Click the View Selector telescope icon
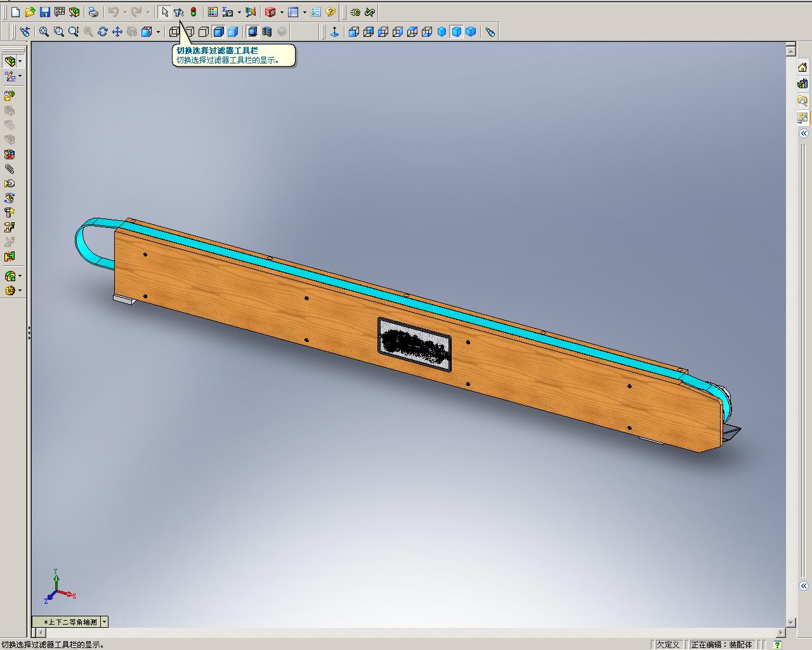812x650 pixels. 490,32
